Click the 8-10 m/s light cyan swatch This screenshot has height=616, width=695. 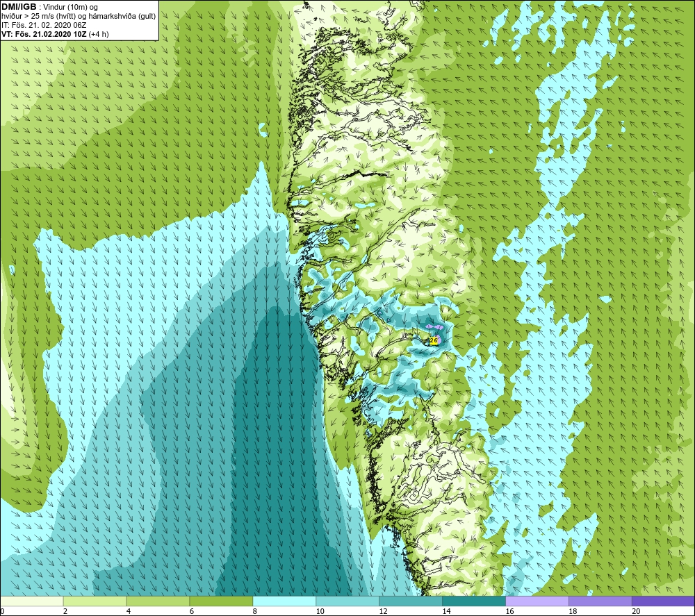pyautogui.click(x=284, y=601)
